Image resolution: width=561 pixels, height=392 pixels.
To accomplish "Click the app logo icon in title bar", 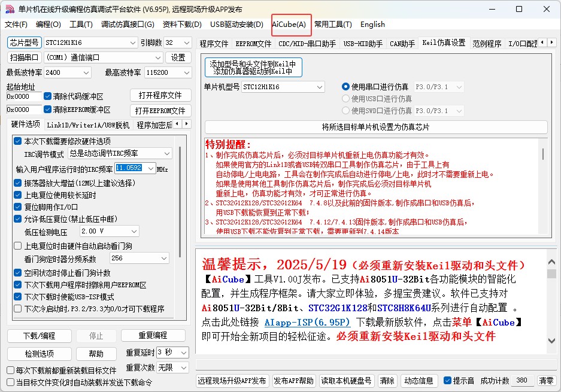I will pyautogui.click(x=10, y=10).
